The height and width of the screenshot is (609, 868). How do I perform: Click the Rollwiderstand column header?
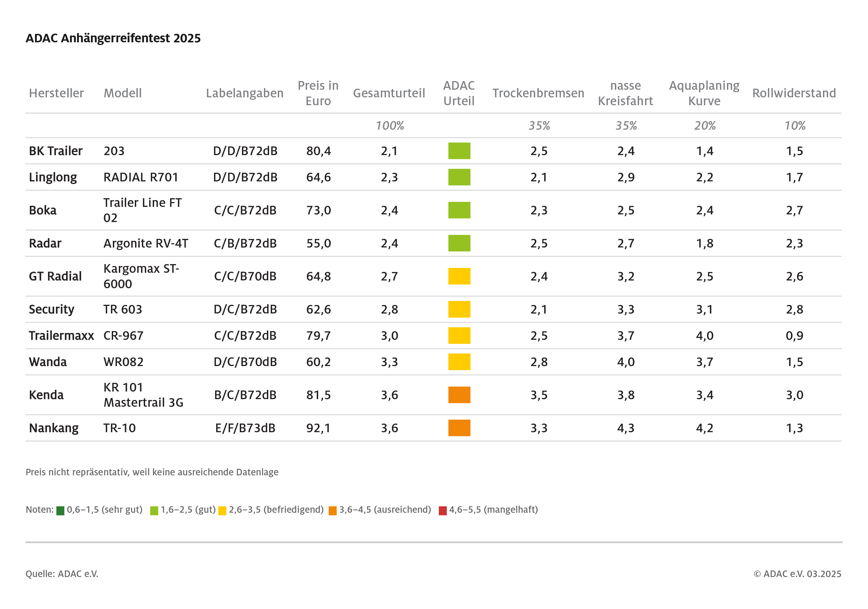[x=794, y=93]
